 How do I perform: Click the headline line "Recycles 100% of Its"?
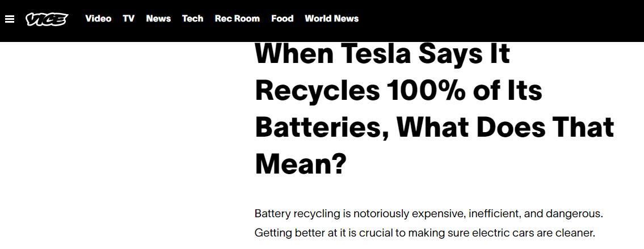(x=398, y=91)
